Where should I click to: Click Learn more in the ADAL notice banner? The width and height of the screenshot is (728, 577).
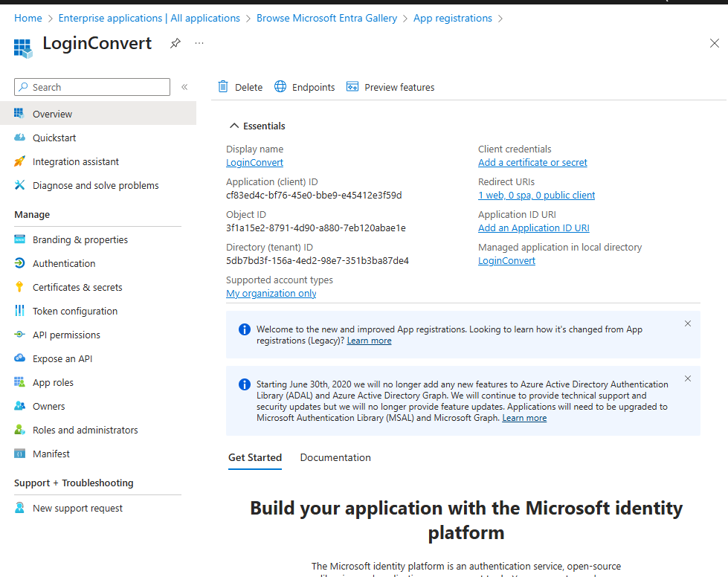pos(524,418)
